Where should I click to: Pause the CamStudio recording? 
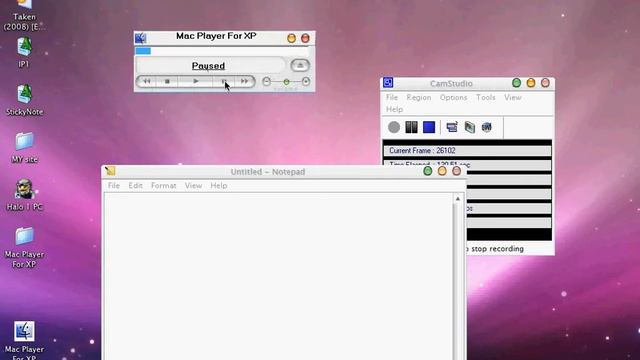(411, 127)
